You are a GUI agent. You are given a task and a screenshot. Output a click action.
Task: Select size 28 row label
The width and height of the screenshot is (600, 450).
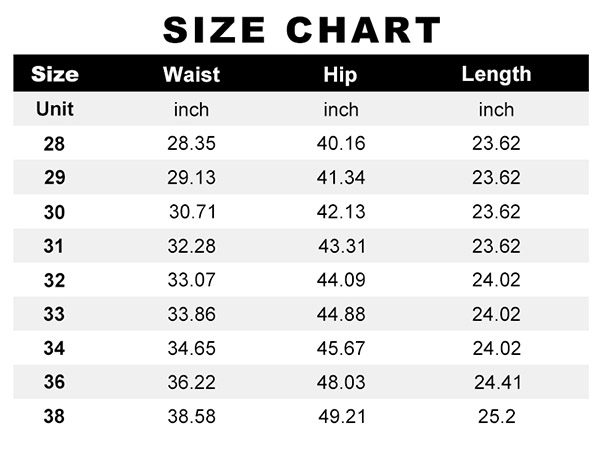point(54,144)
